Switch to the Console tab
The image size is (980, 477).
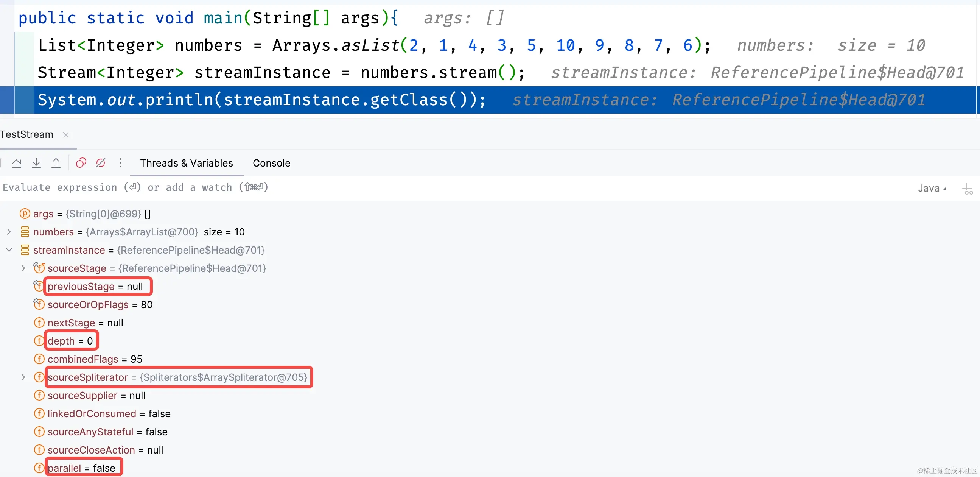pos(271,163)
